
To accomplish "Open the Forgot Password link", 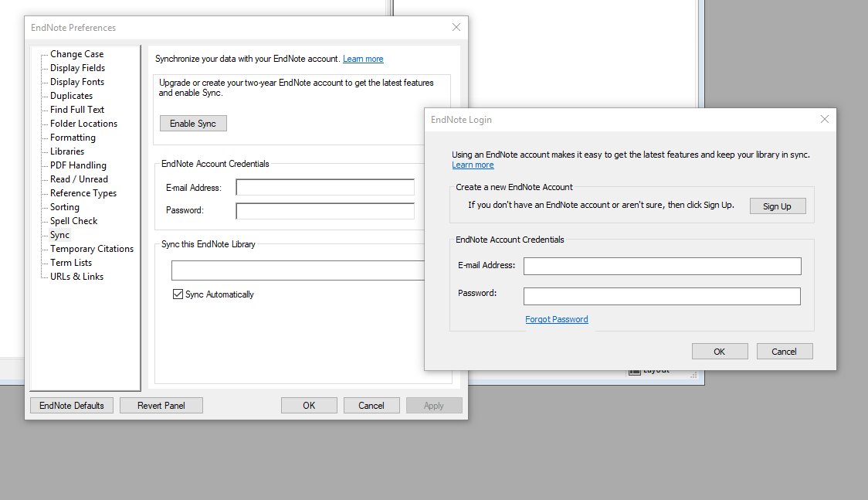I will pos(556,319).
